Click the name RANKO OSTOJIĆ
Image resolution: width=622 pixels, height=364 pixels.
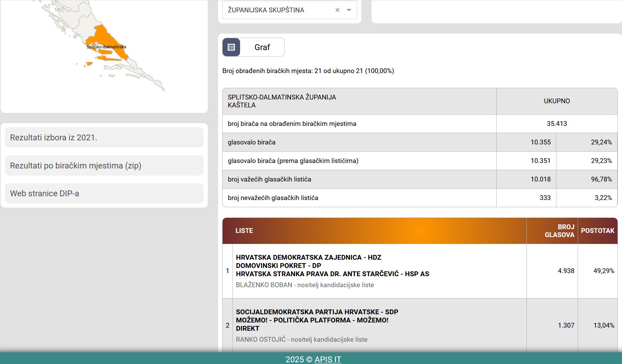[260, 340]
